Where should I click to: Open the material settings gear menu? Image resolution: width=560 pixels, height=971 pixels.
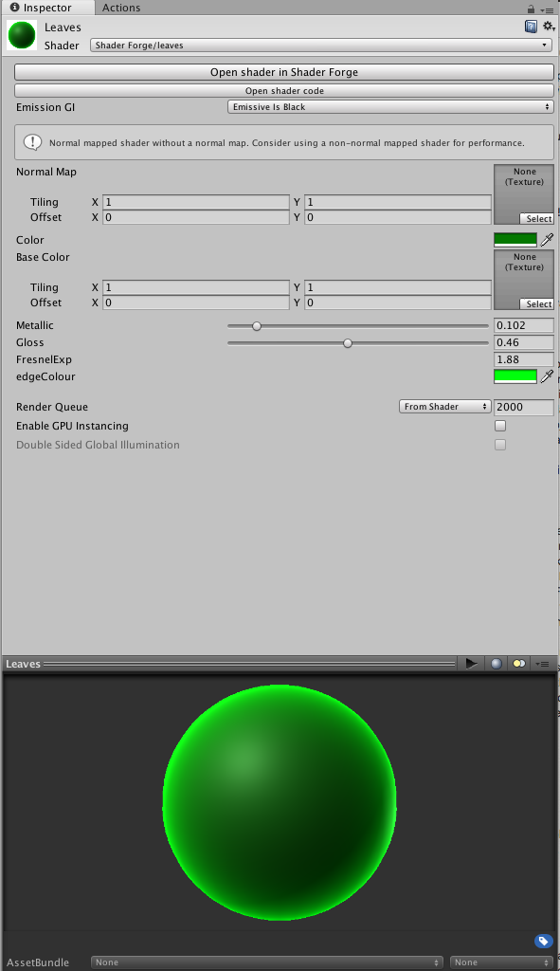549,26
